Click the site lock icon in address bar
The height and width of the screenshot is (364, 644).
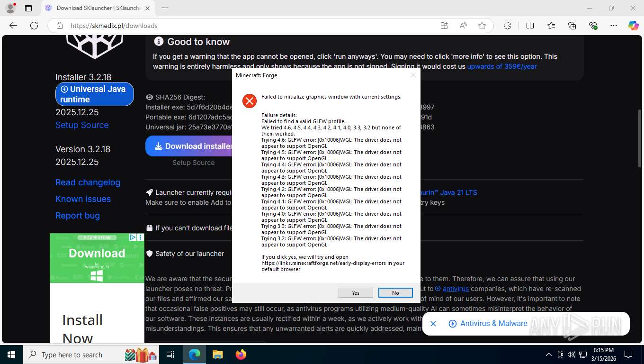(x=60, y=26)
